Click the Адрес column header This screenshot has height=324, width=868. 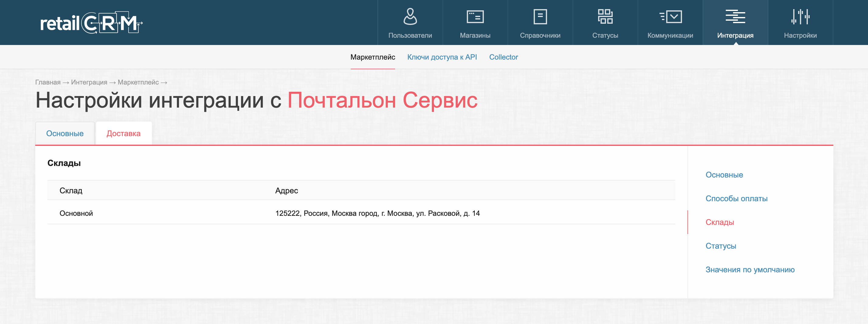[286, 191]
